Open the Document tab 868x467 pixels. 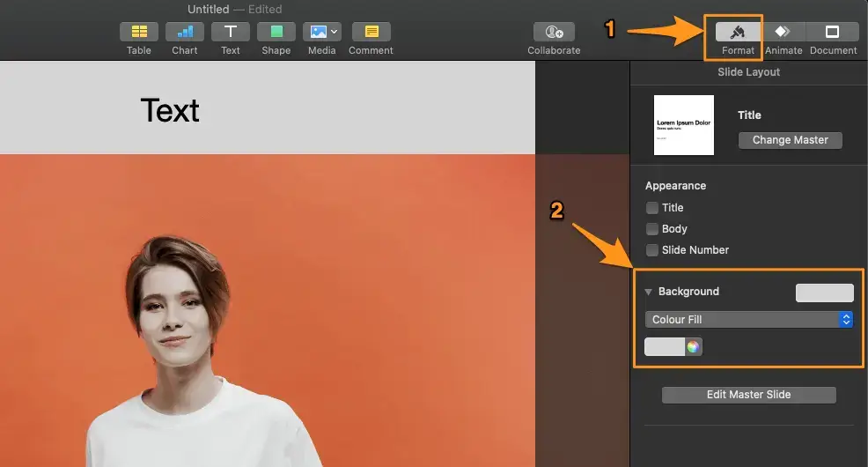coord(833,33)
